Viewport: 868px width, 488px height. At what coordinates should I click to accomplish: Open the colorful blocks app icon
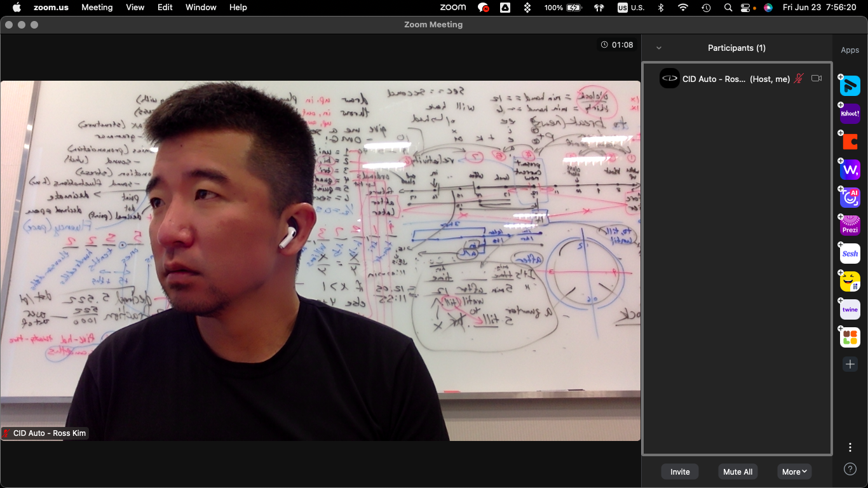(850, 337)
